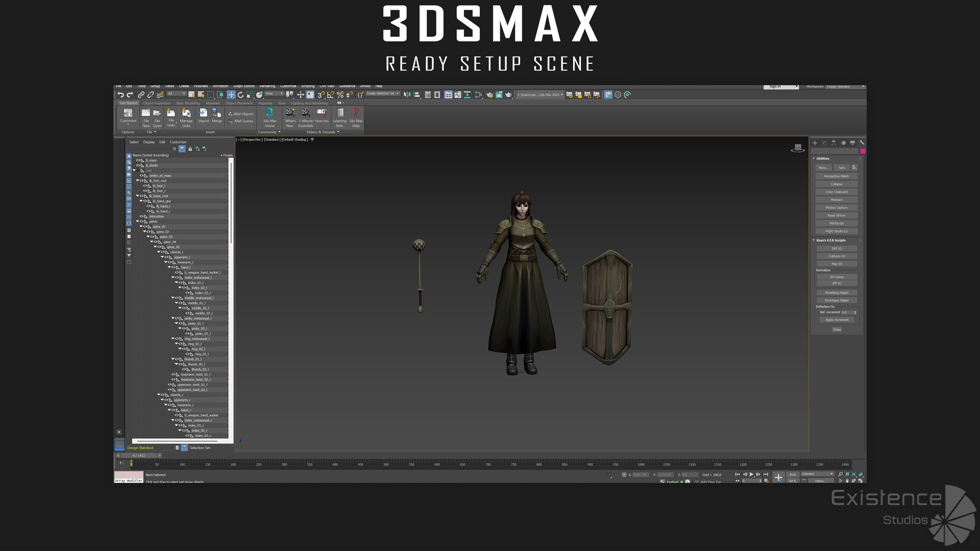Toggle visibility eye of center_of_mass

141,176
